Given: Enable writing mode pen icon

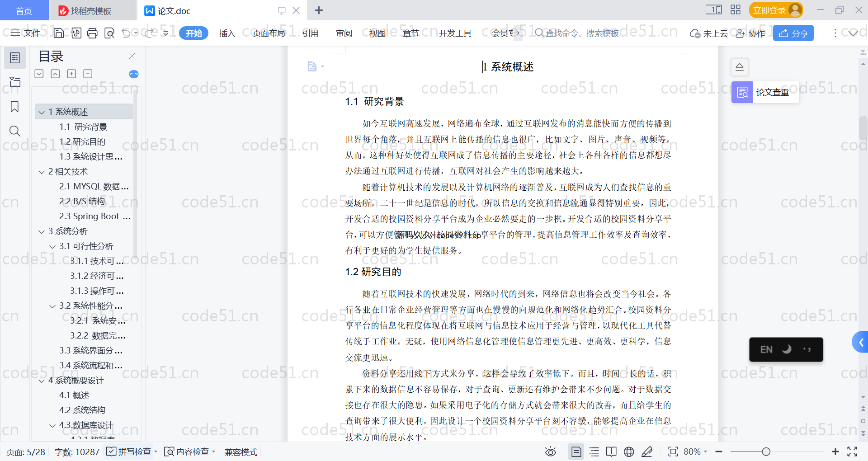Looking at the screenshot, I should pyautogui.click(x=647, y=452).
